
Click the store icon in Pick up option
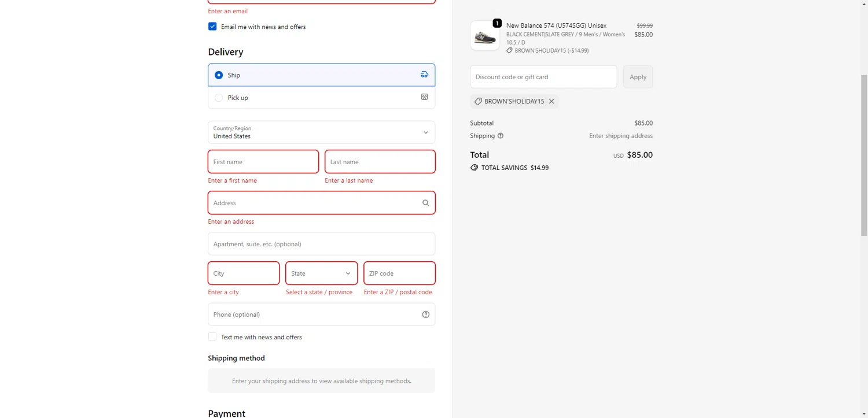[424, 97]
